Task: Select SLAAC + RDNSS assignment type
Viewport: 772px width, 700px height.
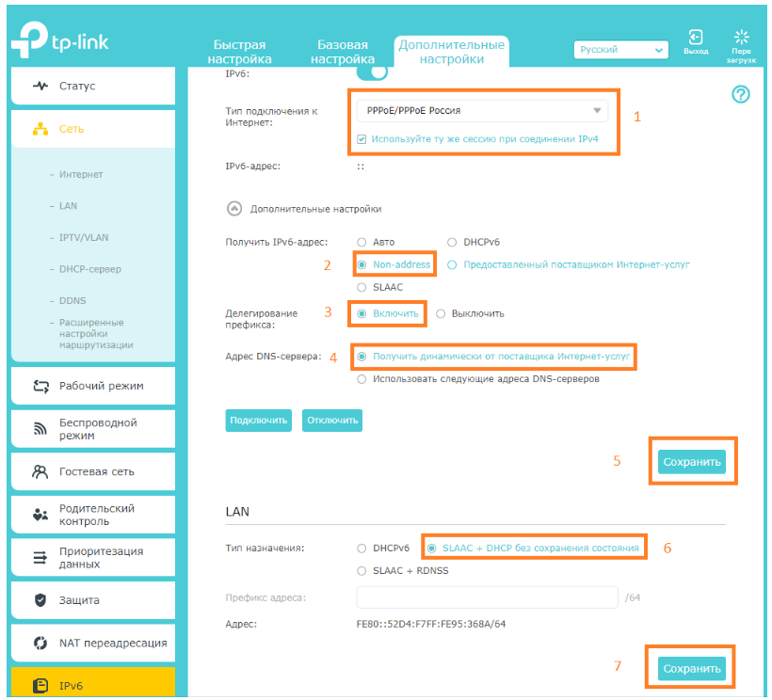Action: click(x=362, y=570)
